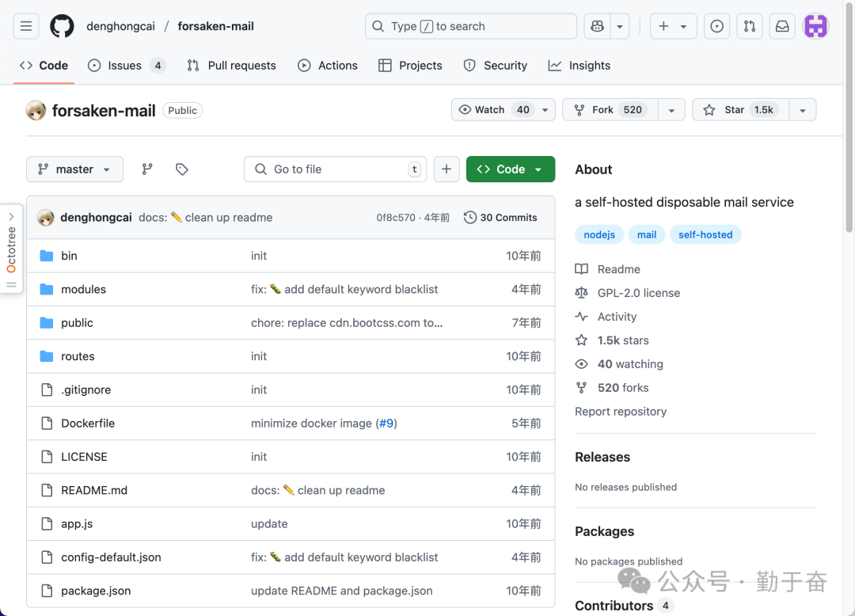Open the create new plus menu
The image size is (855, 616).
pos(674,26)
